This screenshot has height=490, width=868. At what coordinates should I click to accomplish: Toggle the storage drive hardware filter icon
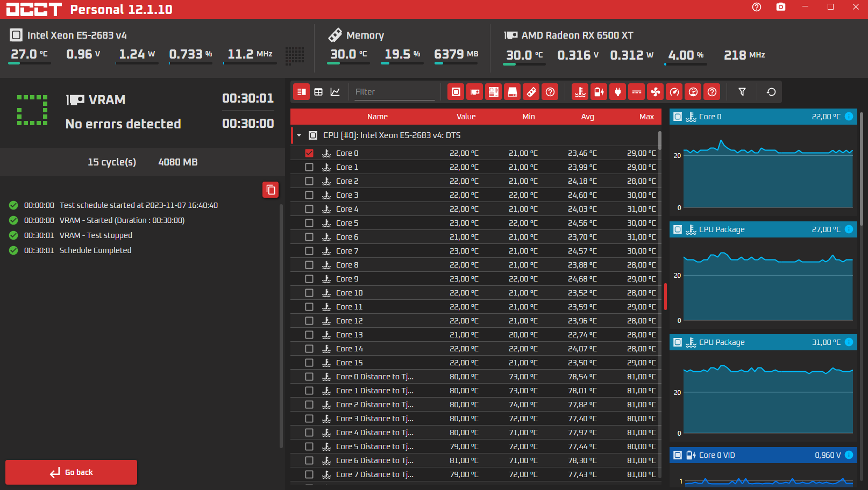pyautogui.click(x=513, y=92)
